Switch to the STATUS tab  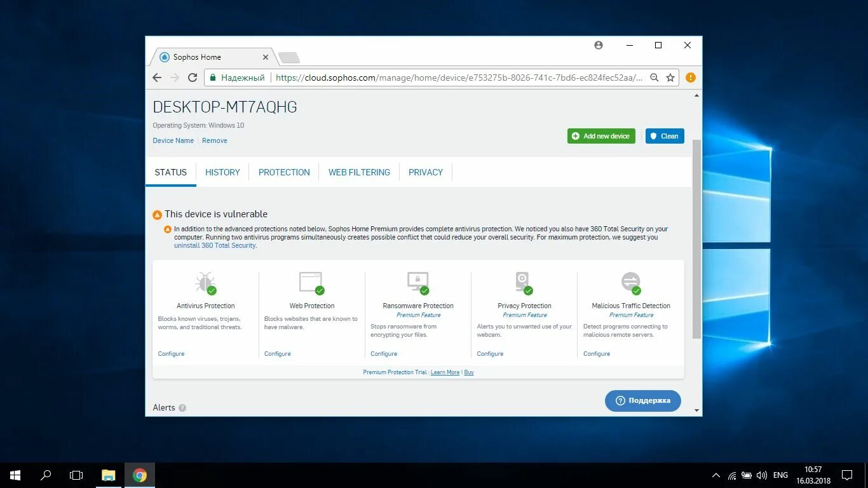[171, 172]
